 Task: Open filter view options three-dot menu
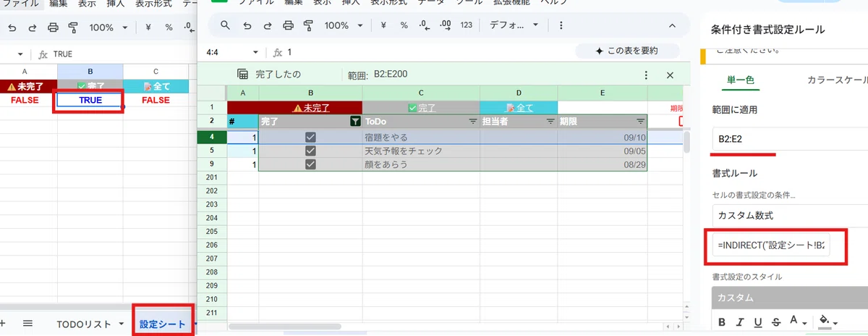click(x=646, y=75)
